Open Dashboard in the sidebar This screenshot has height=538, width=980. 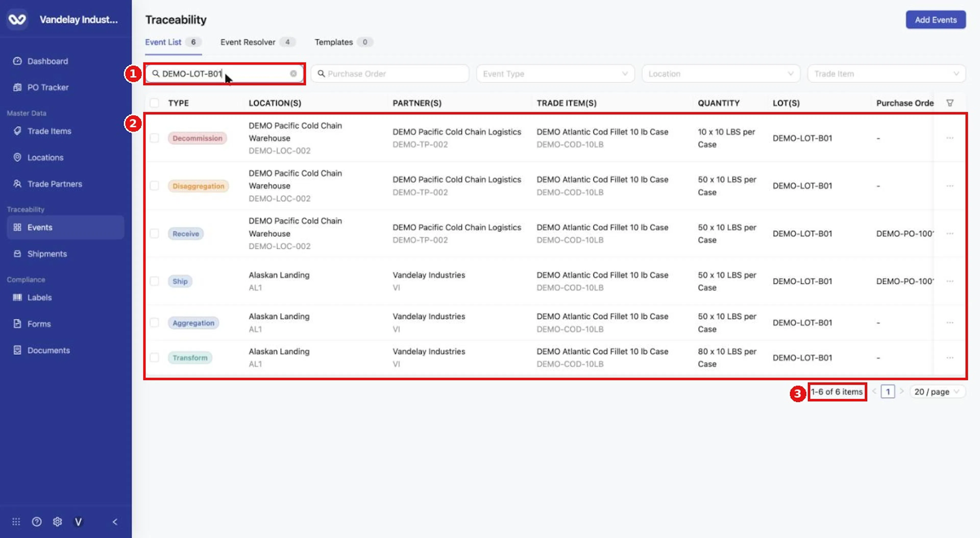[65, 61]
